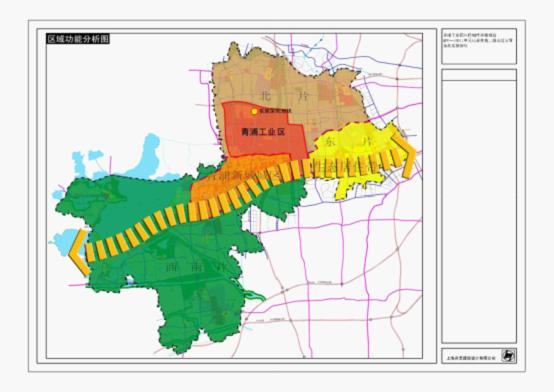
Task: Click the green river bend southeast of the green zone
Action: [x=255, y=294]
